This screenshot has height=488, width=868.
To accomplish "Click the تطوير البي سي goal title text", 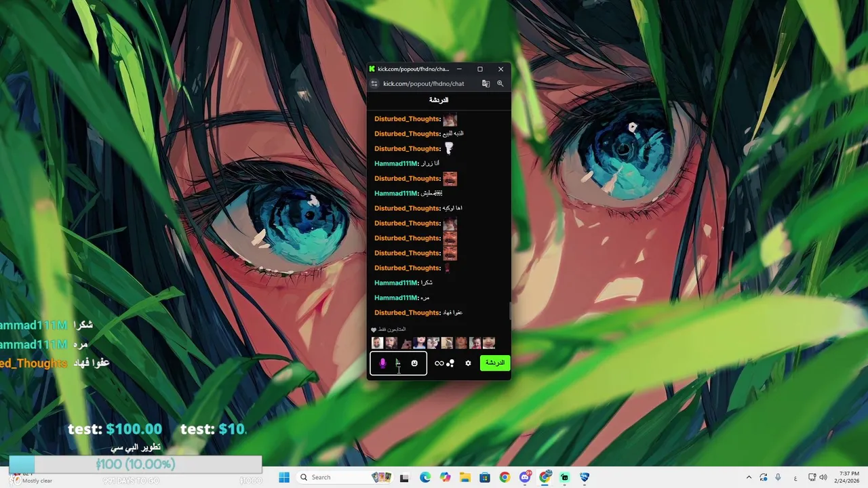I will click(x=136, y=448).
